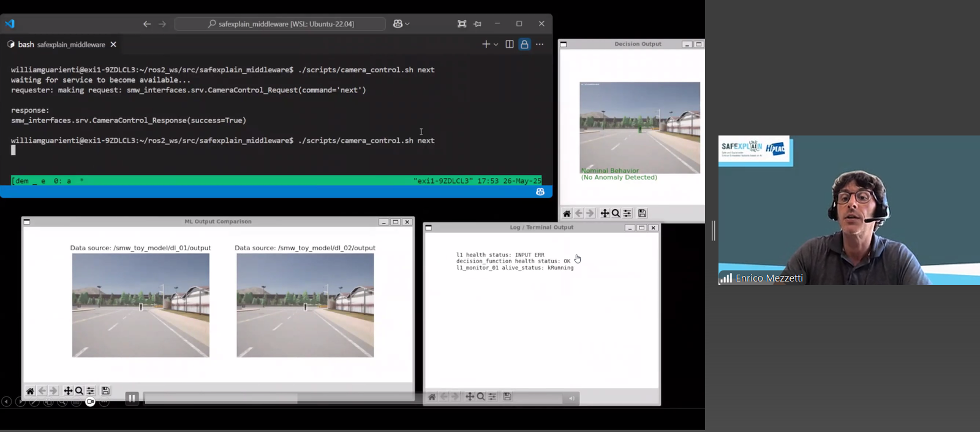Screen dimensions: 980x432
Task: Click the dl_02/output road image
Action: pyautogui.click(x=305, y=305)
